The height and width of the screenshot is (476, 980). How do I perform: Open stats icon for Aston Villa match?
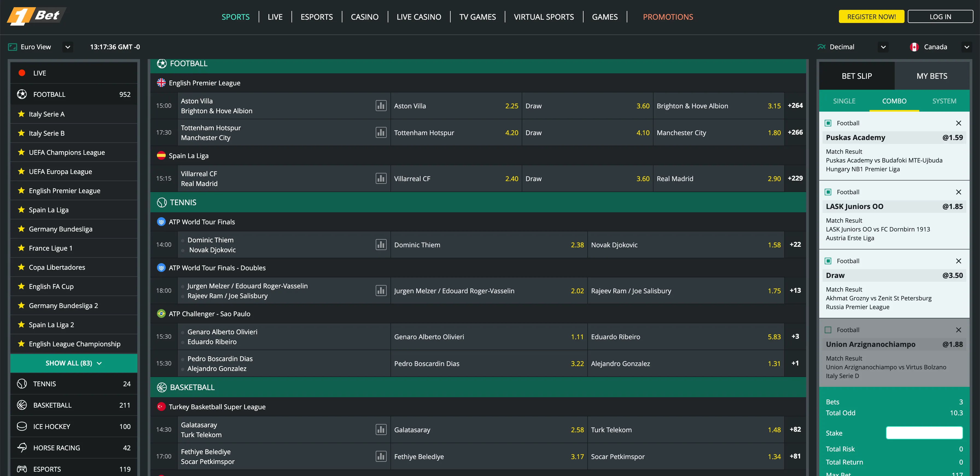pos(381,106)
